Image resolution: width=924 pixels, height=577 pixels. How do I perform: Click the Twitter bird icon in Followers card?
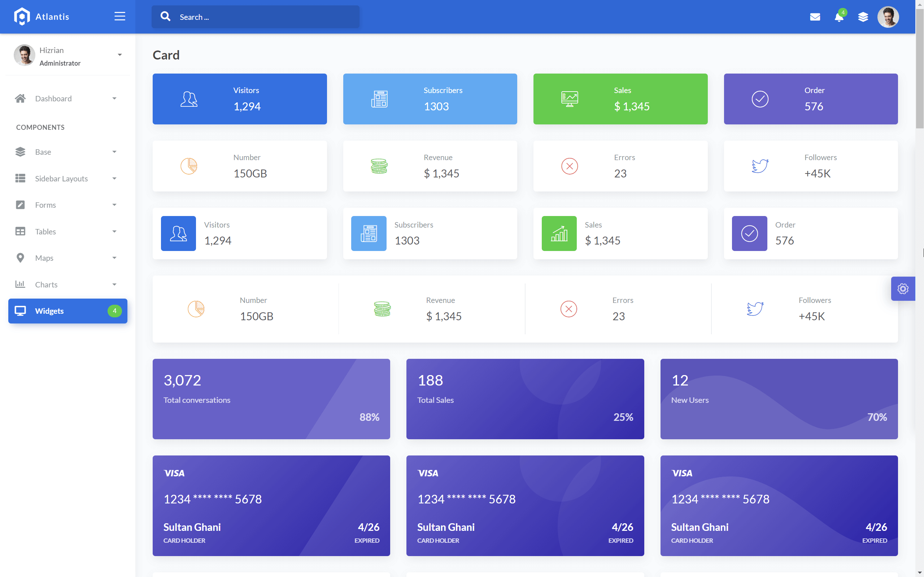760,166
